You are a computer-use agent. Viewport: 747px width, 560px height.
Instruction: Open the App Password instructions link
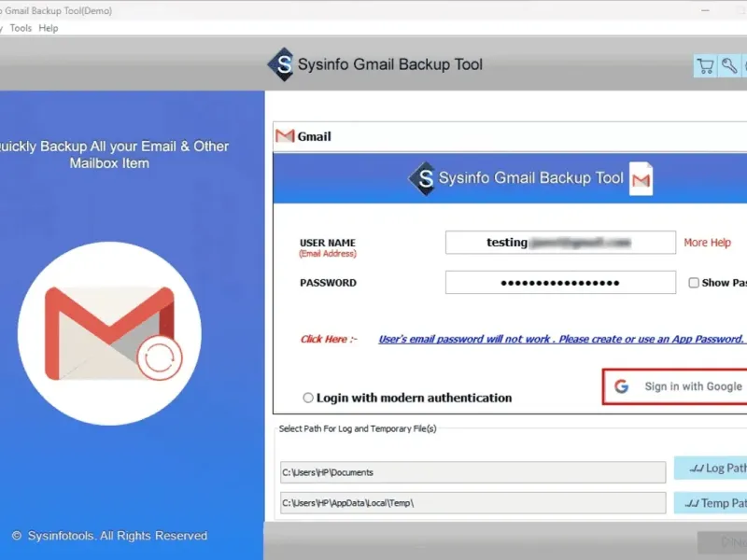click(x=561, y=339)
